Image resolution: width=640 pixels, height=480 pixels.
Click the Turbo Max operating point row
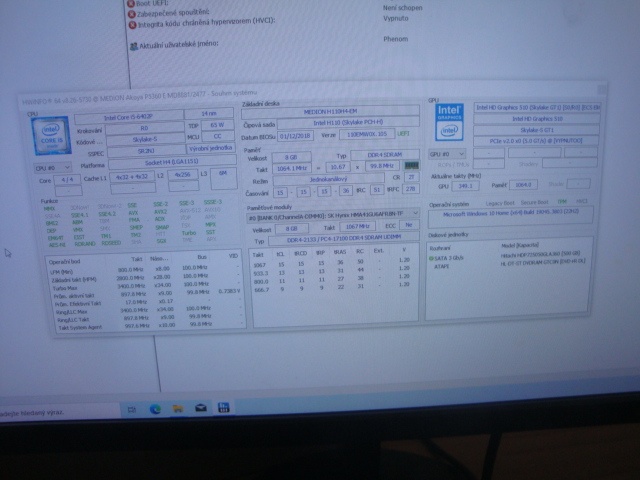146,286
